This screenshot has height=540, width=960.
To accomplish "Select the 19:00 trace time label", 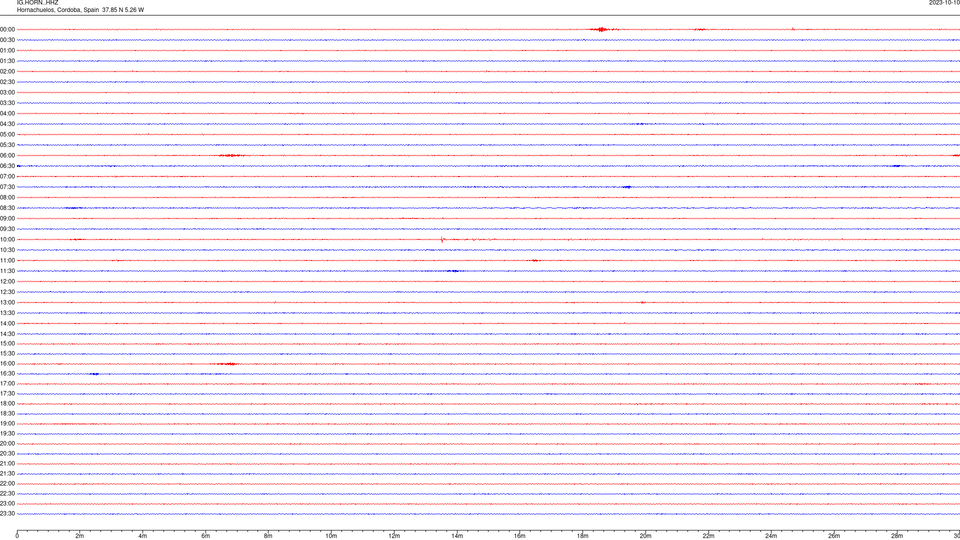I will click(x=7, y=424).
